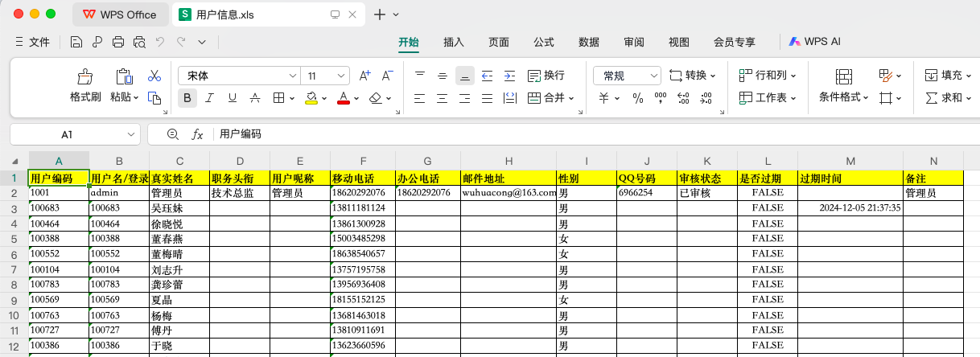Click the 转换 convert button
The width and height of the screenshot is (980, 357).
[693, 76]
